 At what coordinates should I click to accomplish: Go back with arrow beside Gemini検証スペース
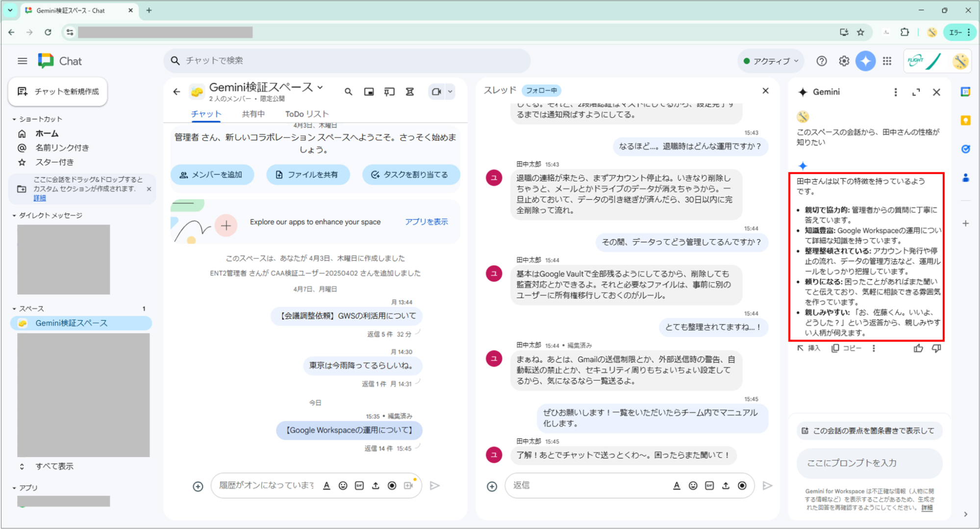(x=176, y=92)
